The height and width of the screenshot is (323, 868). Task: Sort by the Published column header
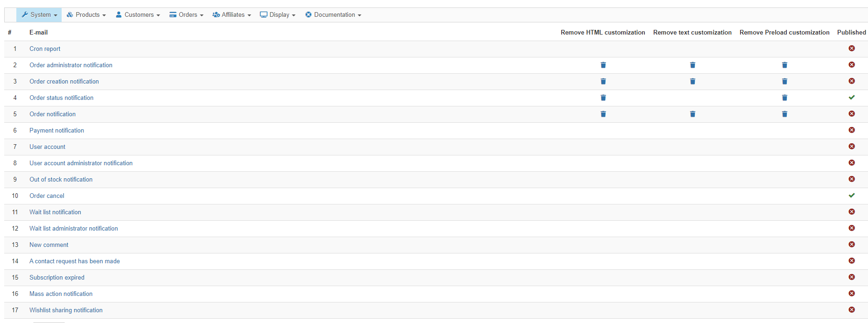[x=851, y=32]
